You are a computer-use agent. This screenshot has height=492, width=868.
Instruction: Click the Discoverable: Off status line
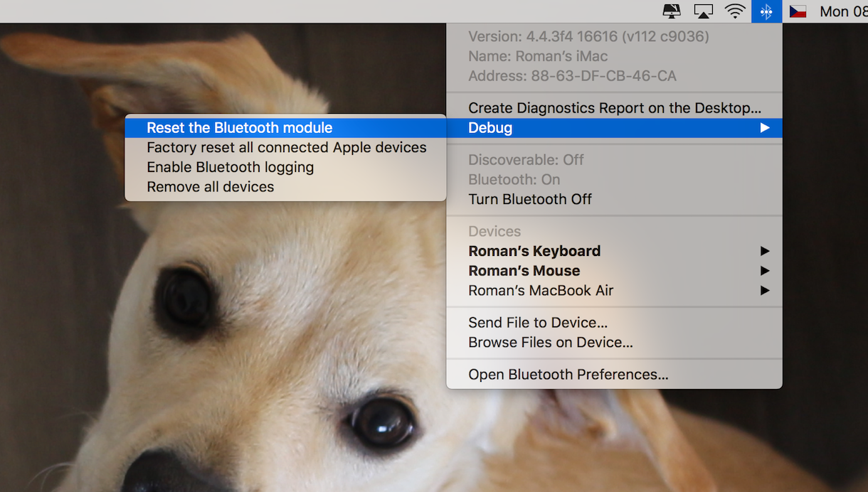coord(526,160)
